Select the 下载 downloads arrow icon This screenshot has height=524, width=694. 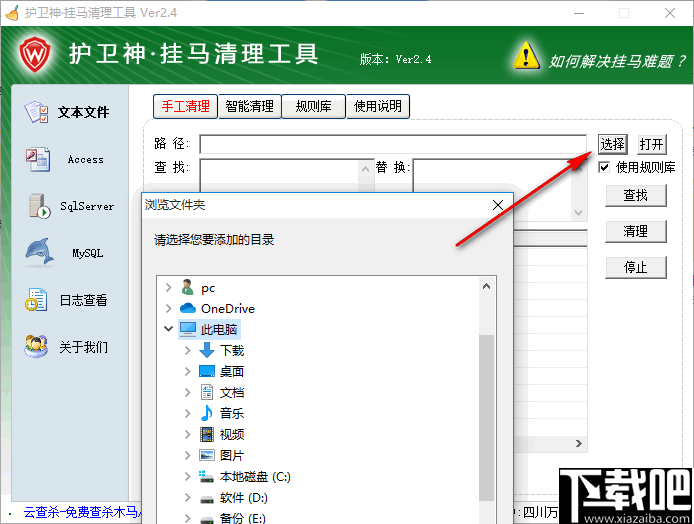(207, 350)
